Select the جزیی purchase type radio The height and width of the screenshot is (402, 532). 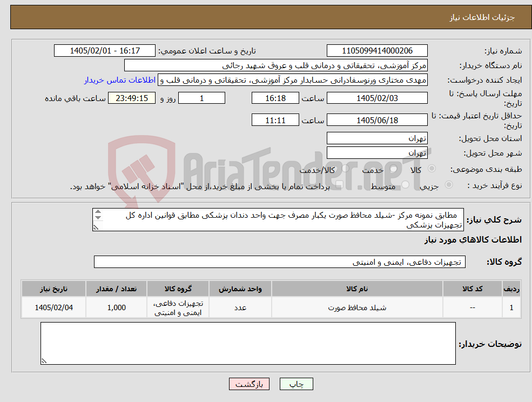(448, 185)
